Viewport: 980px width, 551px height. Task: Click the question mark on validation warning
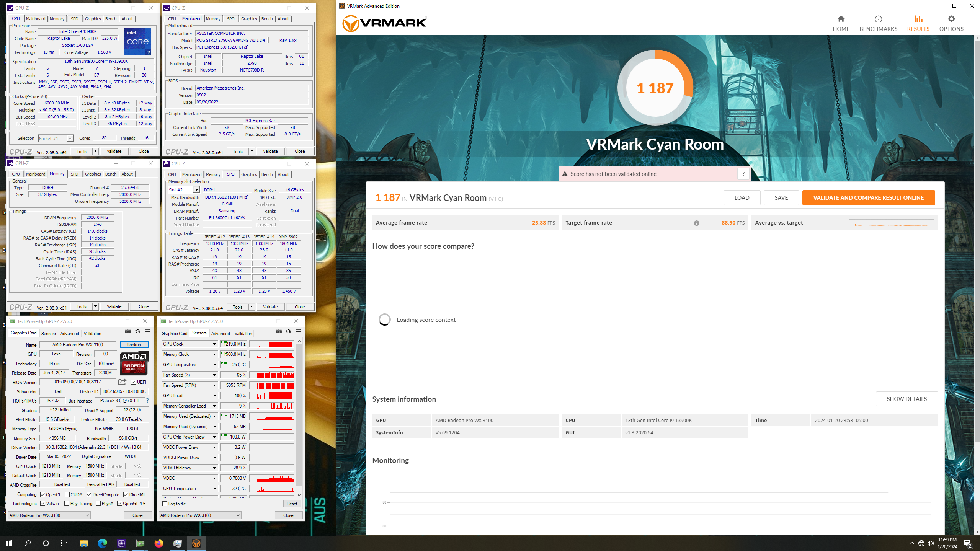click(x=743, y=174)
